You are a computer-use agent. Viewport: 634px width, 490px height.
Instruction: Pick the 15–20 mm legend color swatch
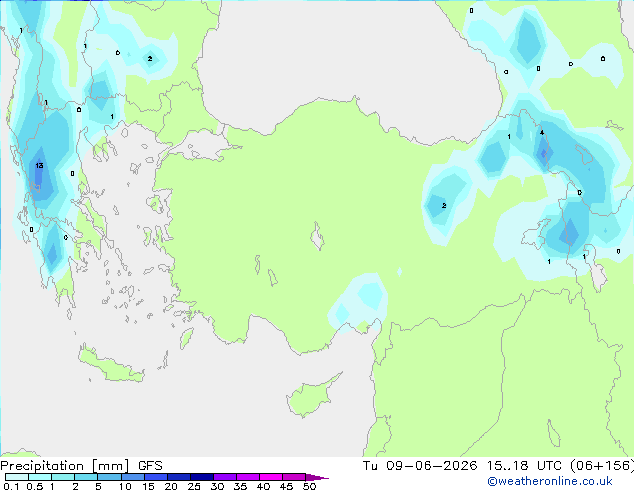point(155,477)
